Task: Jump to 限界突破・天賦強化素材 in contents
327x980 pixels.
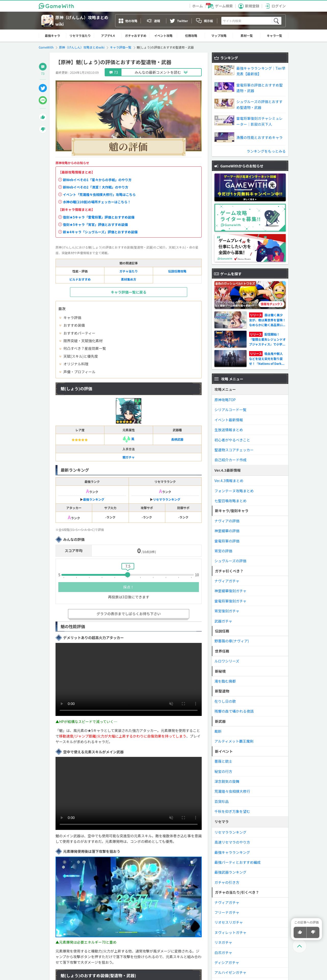Action: coord(83,341)
